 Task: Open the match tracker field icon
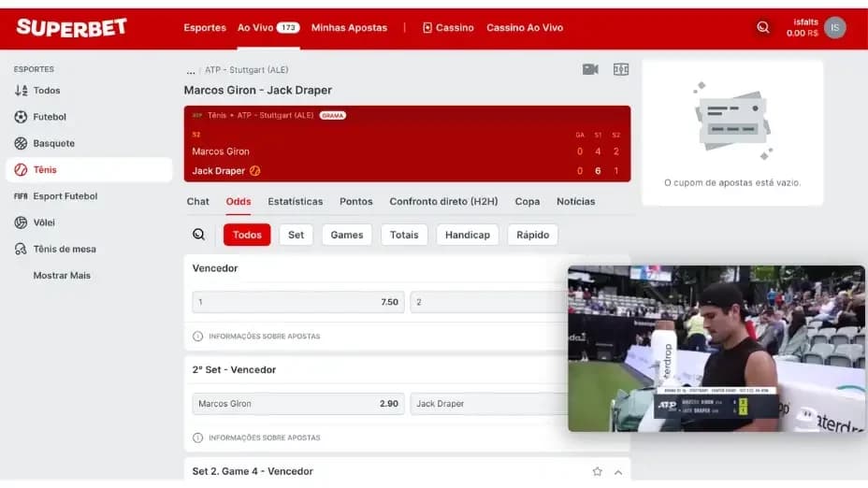point(620,69)
